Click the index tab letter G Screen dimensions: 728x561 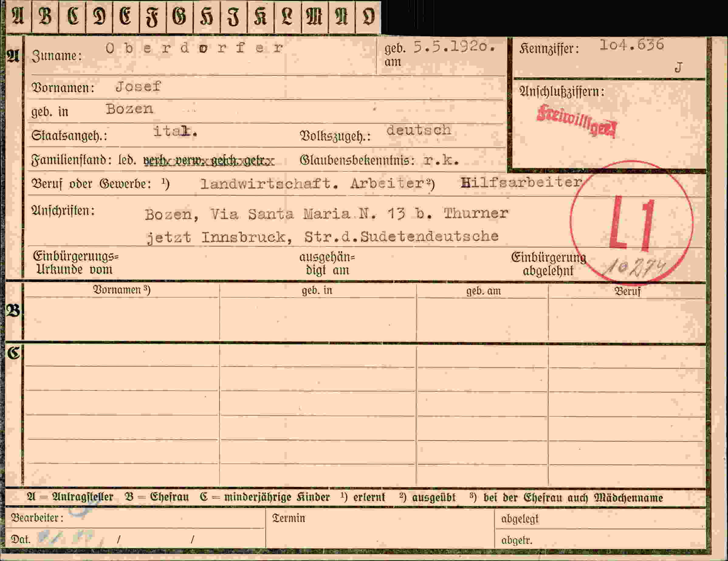point(180,17)
